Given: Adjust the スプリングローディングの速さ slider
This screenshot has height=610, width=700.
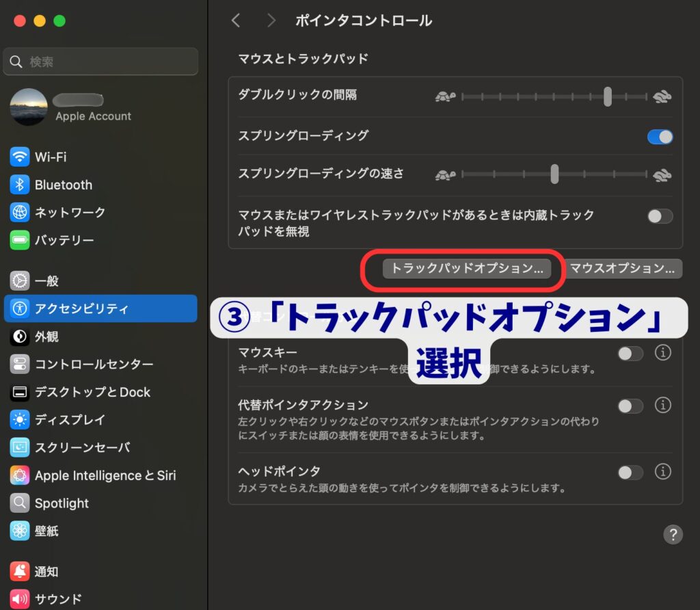Looking at the screenshot, I should tap(554, 174).
